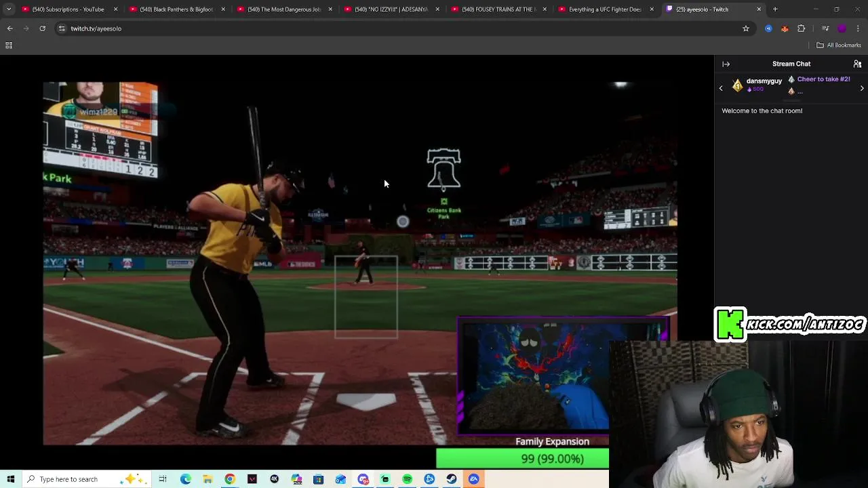
Task: Open the Valorant taskbar icon
Action: [x=252, y=479]
